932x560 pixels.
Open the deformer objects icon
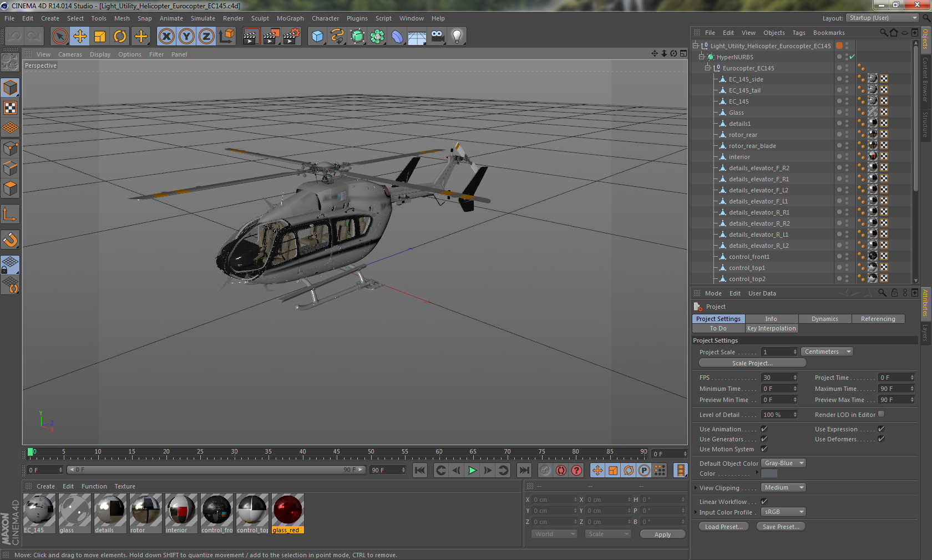point(397,37)
